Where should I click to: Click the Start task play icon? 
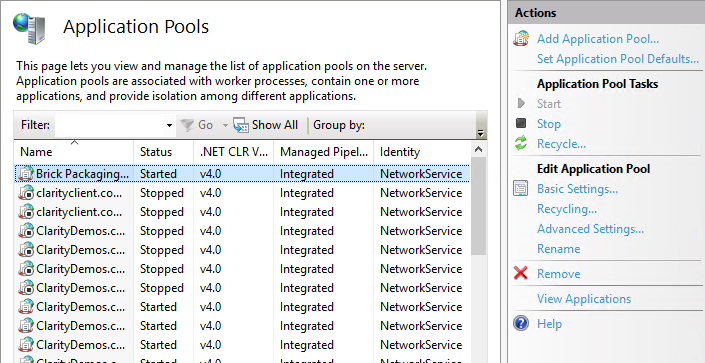click(x=521, y=103)
